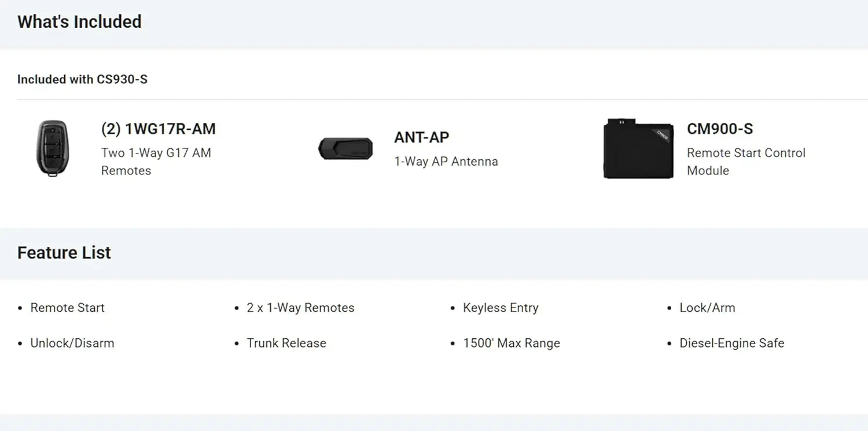Image resolution: width=868 pixels, height=431 pixels.
Task: Click the Lock/Arm feature item
Action: (x=707, y=308)
